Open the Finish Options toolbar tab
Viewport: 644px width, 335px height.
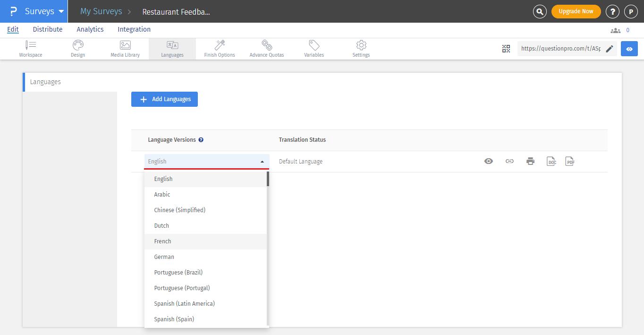[219, 49]
